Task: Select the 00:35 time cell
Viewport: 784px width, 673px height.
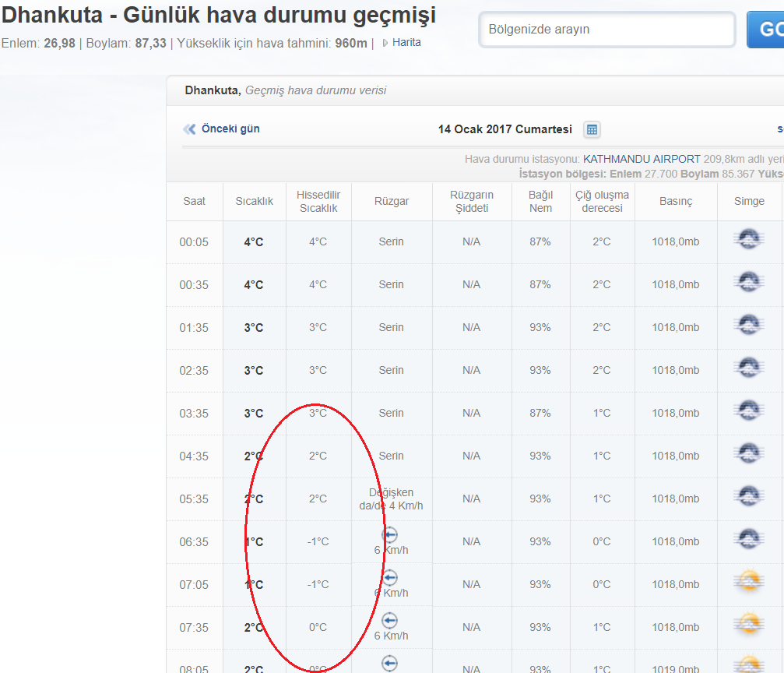Action: [194, 285]
